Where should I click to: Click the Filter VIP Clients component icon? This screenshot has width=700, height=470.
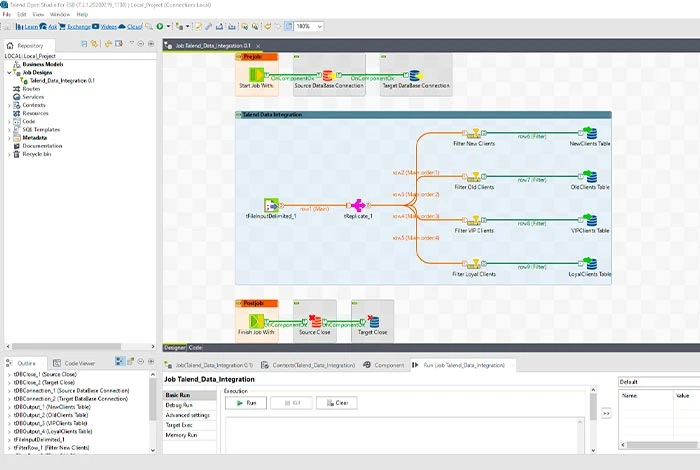pos(476,219)
